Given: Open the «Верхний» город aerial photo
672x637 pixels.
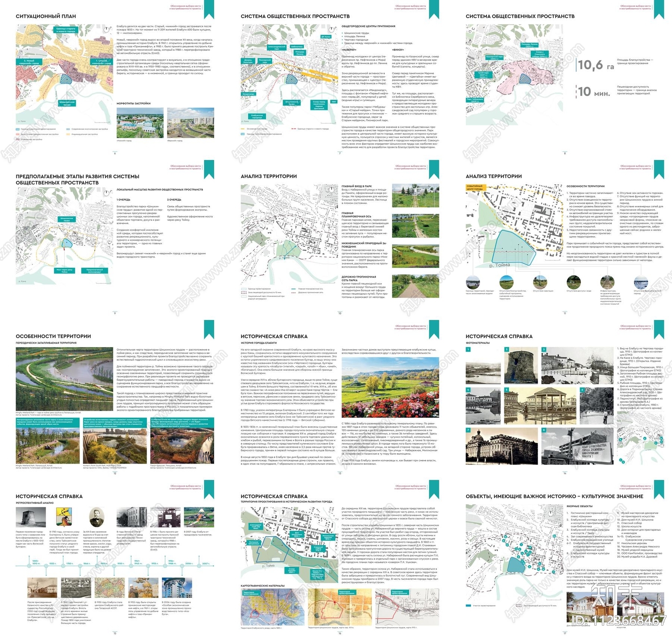Looking at the screenshot, I should 190,123.
